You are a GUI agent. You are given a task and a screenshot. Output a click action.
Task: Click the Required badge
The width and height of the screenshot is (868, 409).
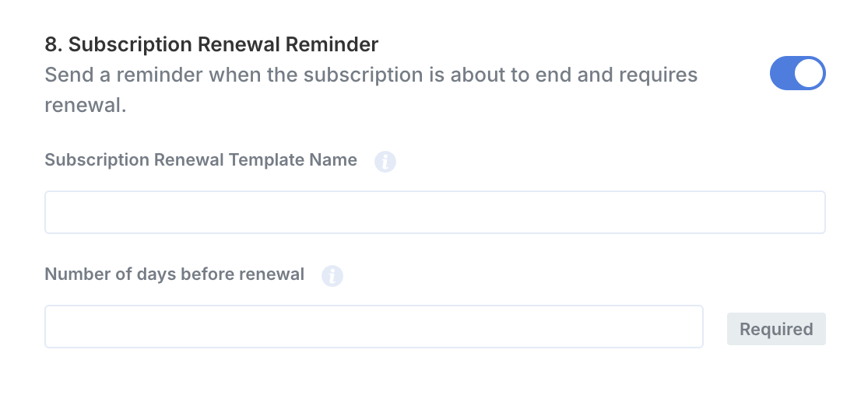[775, 329]
